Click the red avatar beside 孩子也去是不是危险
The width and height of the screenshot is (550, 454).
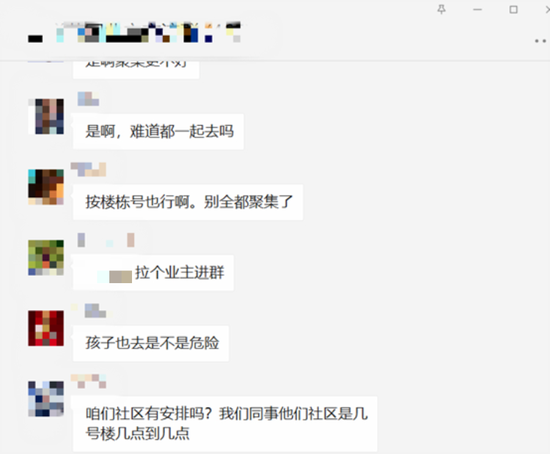pyautogui.click(x=46, y=328)
